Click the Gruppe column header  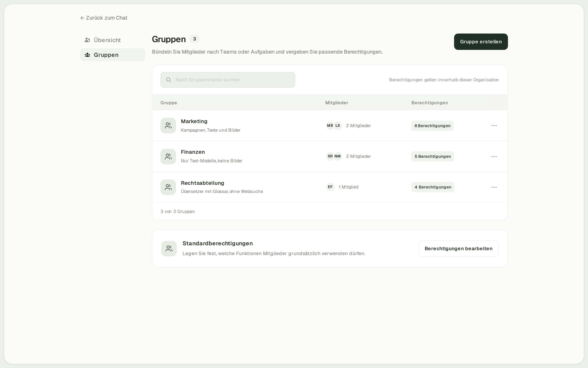(x=169, y=103)
